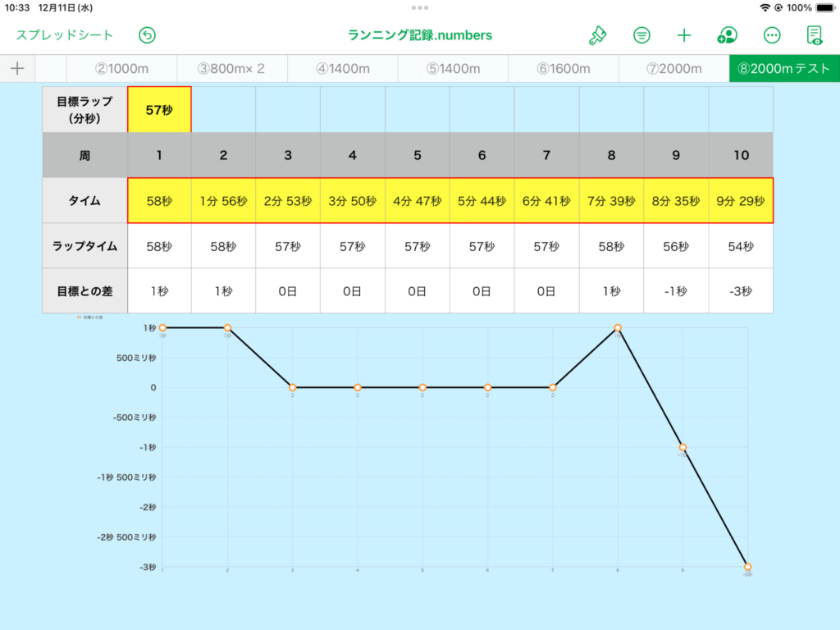Select lap number 5 header cell

tap(418, 155)
